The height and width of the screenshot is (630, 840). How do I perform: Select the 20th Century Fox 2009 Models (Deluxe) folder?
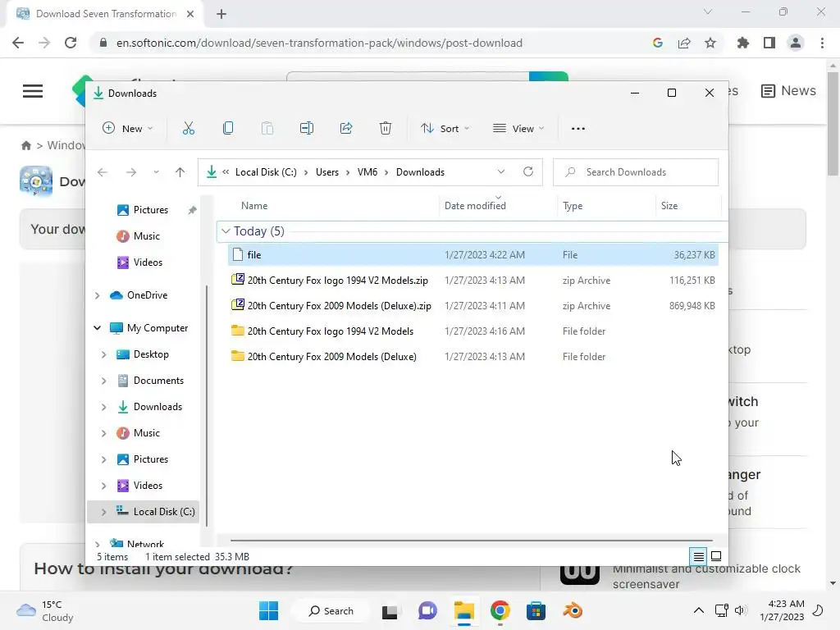click(473, 356)
